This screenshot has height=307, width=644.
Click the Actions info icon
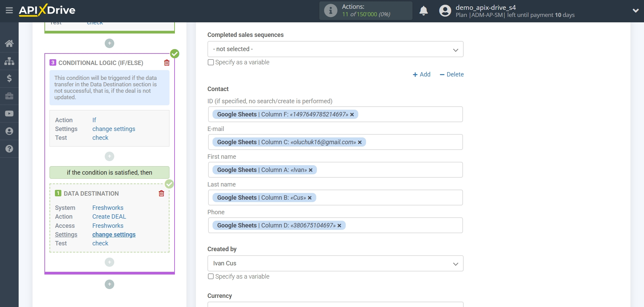330,10
